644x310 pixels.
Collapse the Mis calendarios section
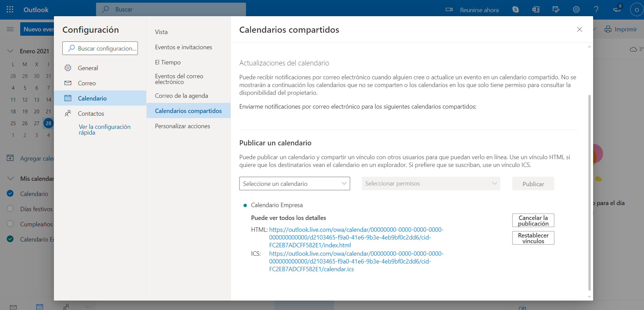pyautogui.click(x=10, y=178)
